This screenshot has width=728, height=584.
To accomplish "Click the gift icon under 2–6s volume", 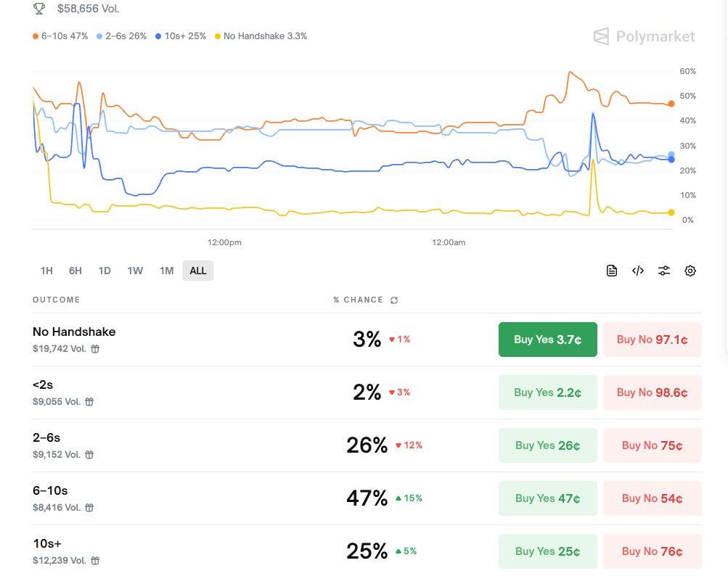I will click(x=89, y=455).
